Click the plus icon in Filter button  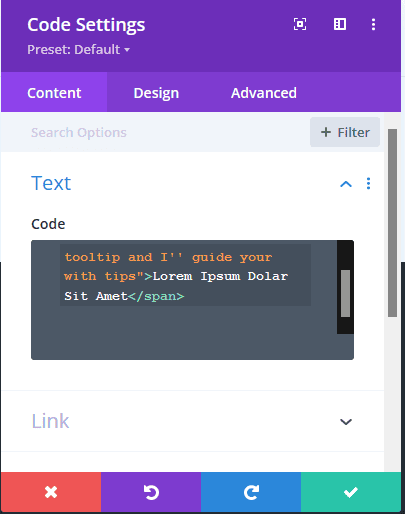[326, 132]
